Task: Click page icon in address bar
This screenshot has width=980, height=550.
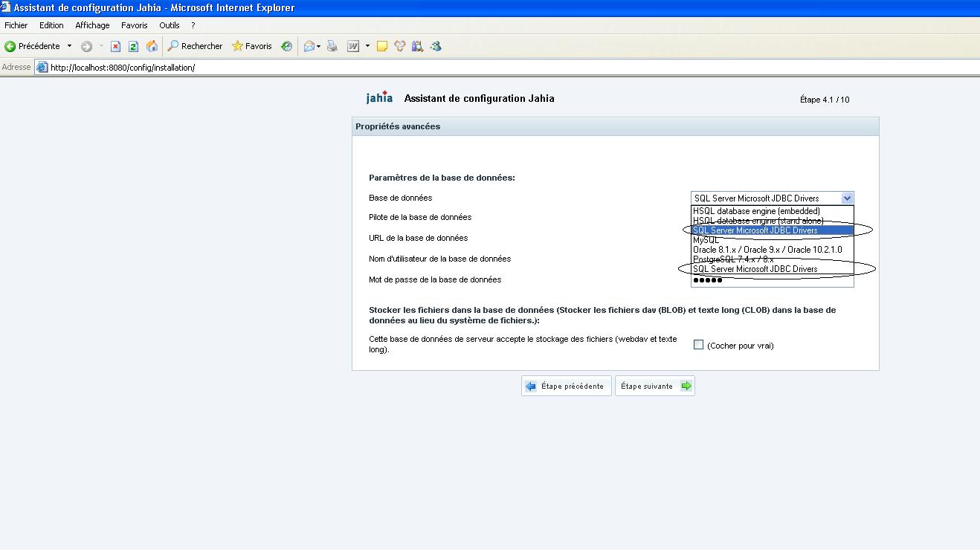Action: click(42, 68)
